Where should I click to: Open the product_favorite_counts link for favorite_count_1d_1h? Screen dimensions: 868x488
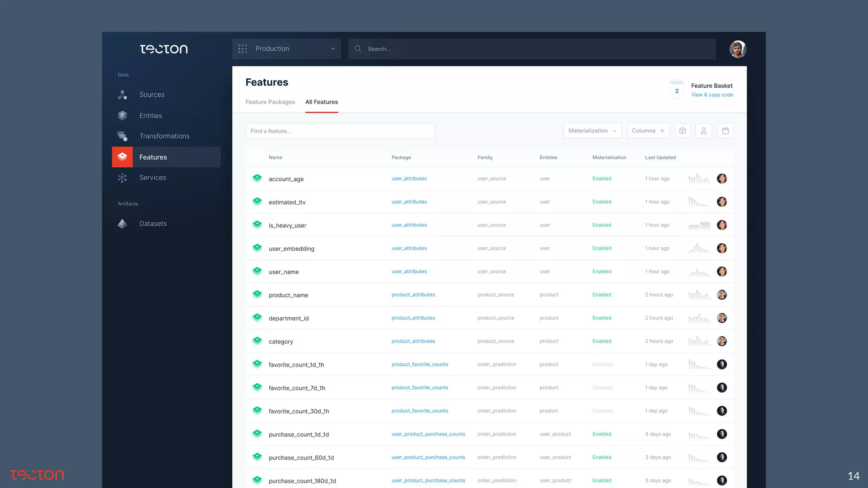pos(420,364)
